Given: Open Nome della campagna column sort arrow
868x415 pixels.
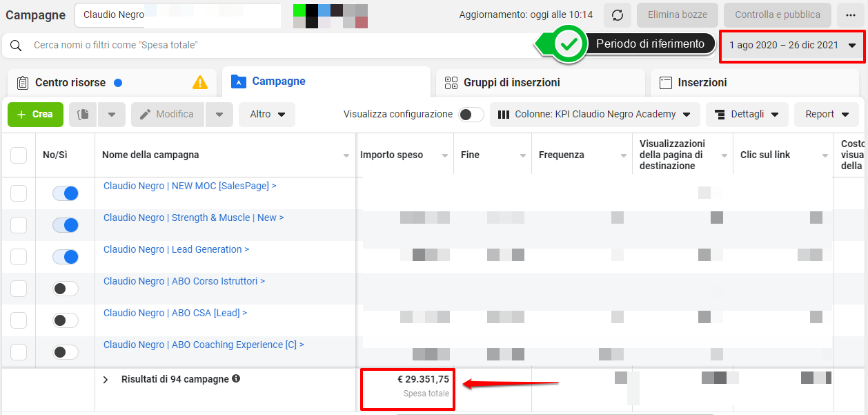Looking at the screenshot, I should click(x=346, y=156).
